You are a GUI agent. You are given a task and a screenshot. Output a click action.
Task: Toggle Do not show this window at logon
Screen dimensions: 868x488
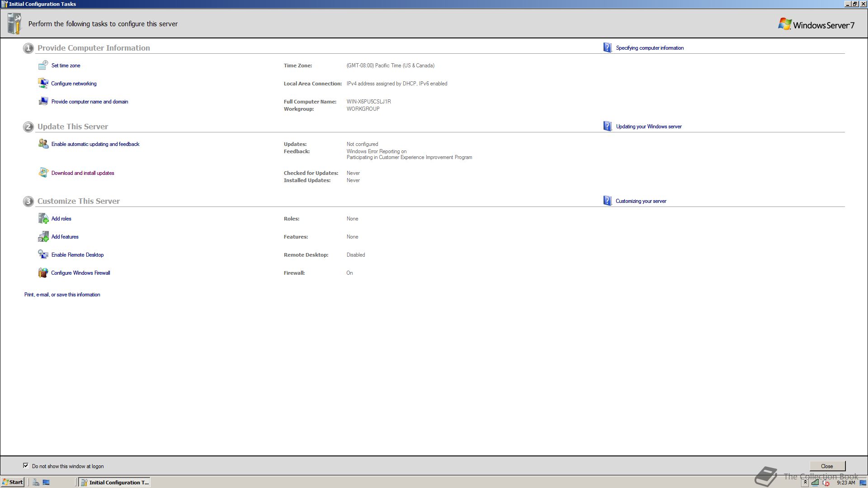click(x=26, y=466)
